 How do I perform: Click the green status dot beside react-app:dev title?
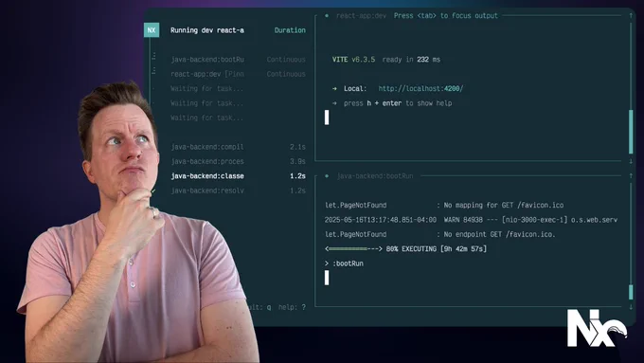pyautogui.click(x=327, y=15)
